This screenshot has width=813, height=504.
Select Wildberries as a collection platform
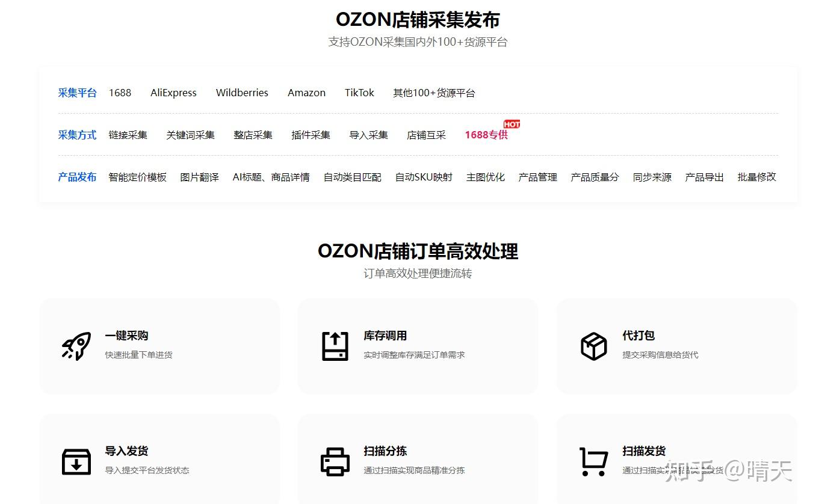tap(242, 93)
